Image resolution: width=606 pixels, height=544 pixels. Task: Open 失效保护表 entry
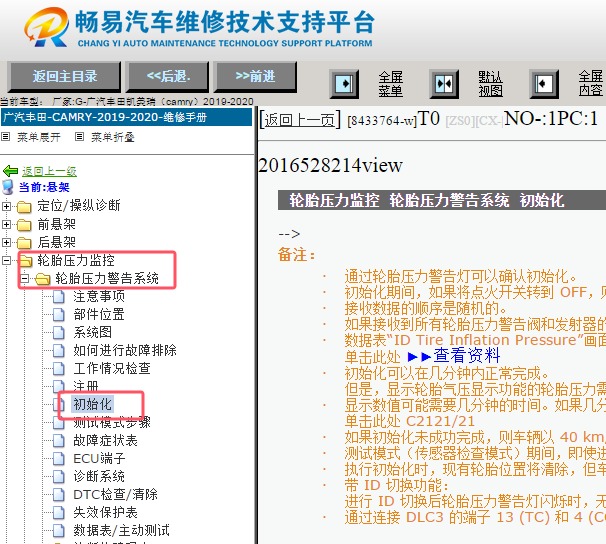pos(105,513)
